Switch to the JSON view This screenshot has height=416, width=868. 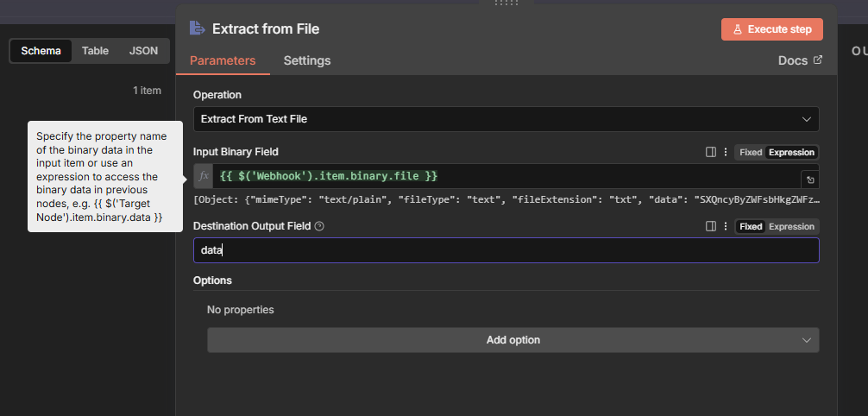(x=143, y=51)
